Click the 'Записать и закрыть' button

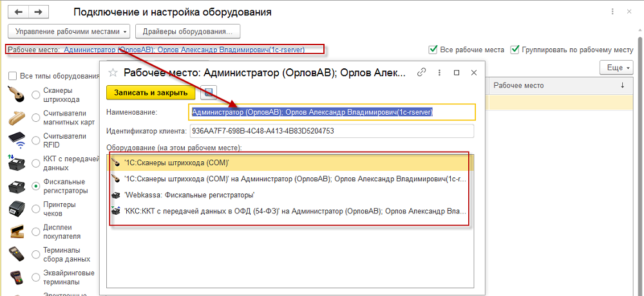(x=151, y=93)
